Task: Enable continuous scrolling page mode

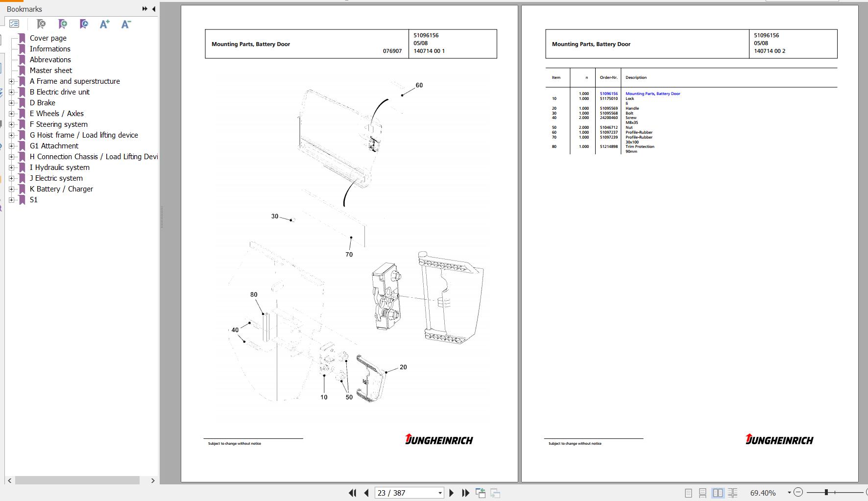Action: click(x=702, y=493)
